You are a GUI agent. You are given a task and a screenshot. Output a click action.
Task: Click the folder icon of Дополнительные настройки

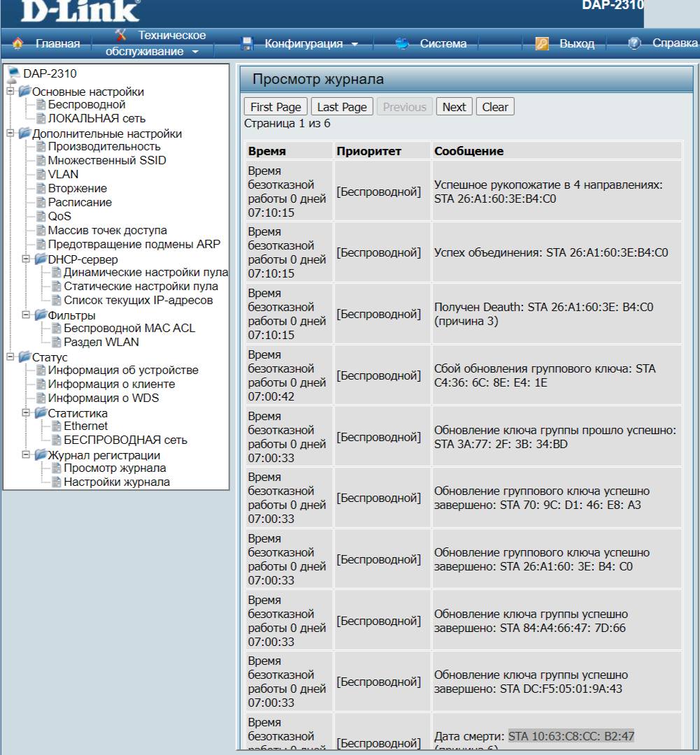24,134
